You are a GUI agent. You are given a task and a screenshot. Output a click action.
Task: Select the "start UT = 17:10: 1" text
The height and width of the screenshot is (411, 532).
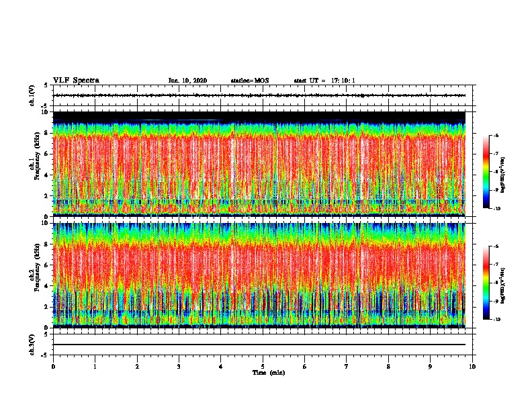point(324,81)
